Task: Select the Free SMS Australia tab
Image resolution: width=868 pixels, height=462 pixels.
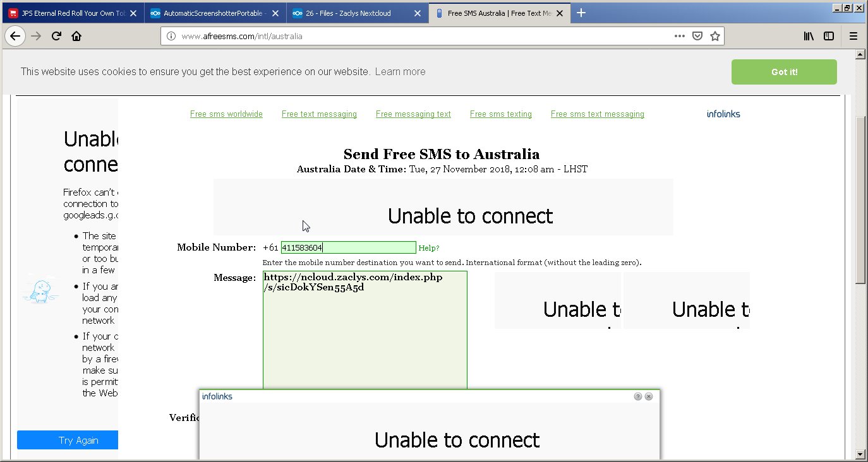Action: 499,13
